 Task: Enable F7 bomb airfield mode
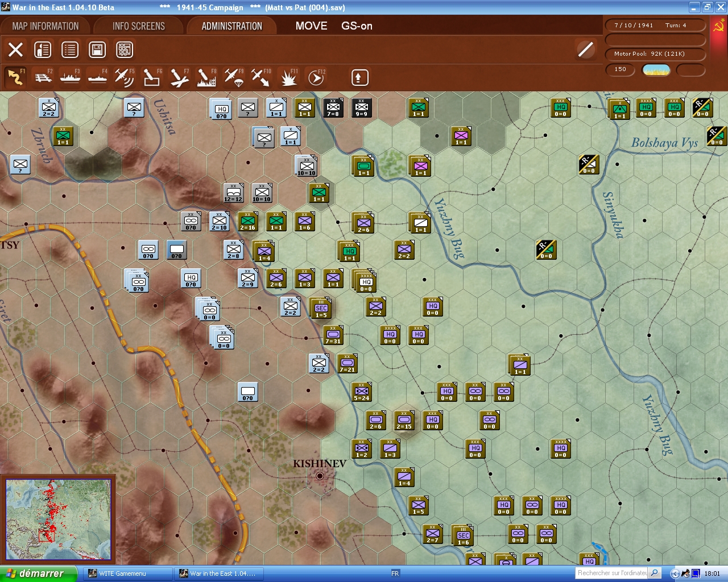pyautogui.click(x=179, y=77)
